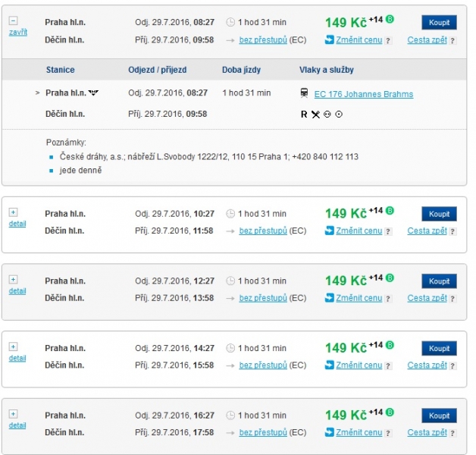Buy ticket for the 12:27 departure
This screenshot has height=455, width=476.
[439, 281]
